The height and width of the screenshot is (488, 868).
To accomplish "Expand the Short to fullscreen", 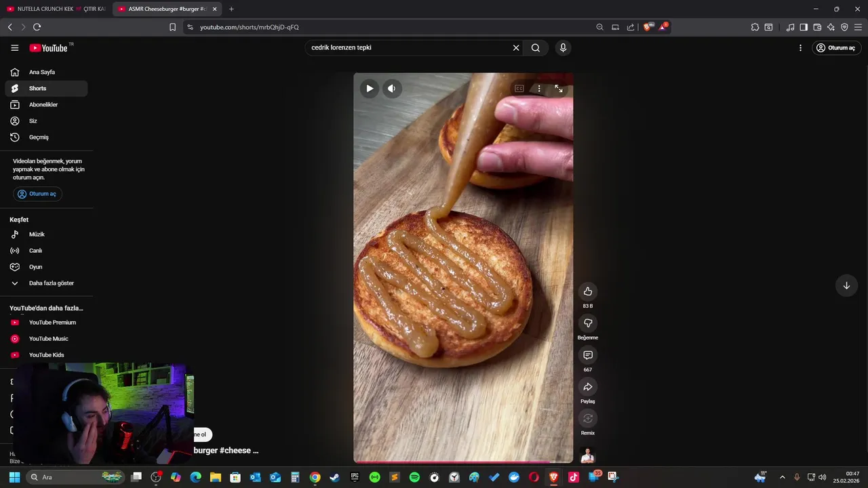I will pyautogui.click(x=559, y=89).
